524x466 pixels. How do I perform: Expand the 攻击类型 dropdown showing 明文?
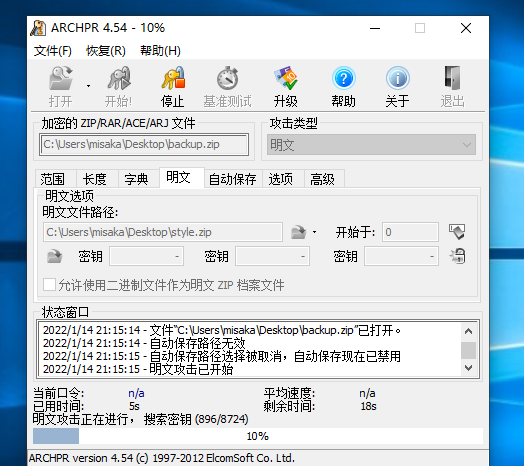coord(371,145)
